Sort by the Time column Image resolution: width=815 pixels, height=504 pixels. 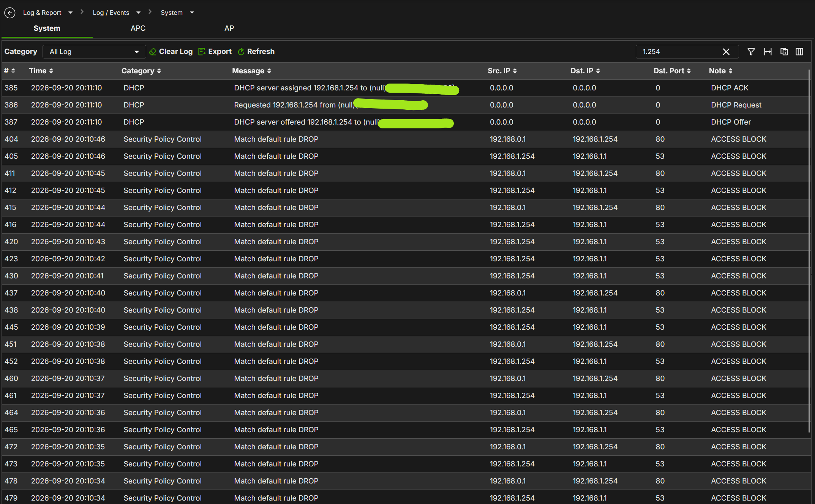click(x=41, y=71)
